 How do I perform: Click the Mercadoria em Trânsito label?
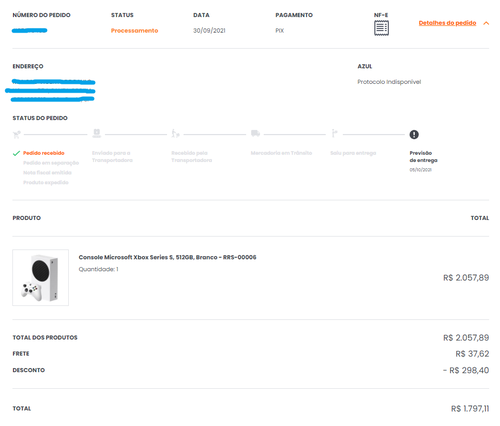pos(281,153)
